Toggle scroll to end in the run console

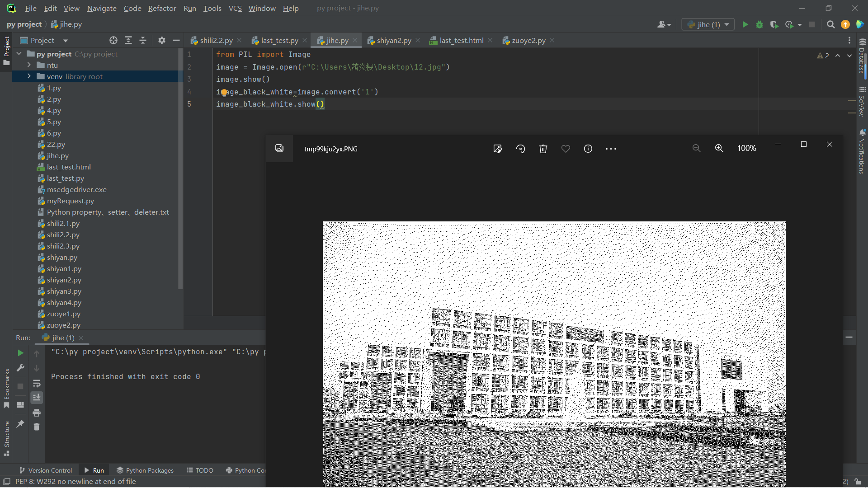coord(37,398)
